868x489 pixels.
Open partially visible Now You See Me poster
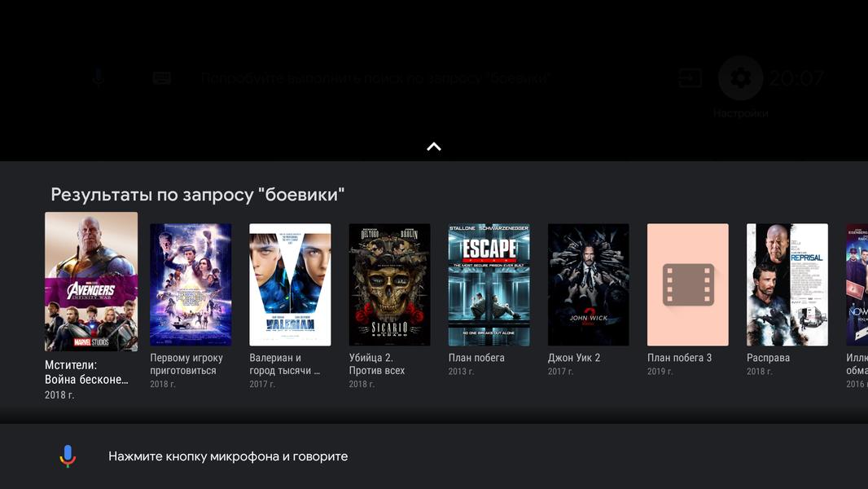pyautogui.click(x=857, y=284)
